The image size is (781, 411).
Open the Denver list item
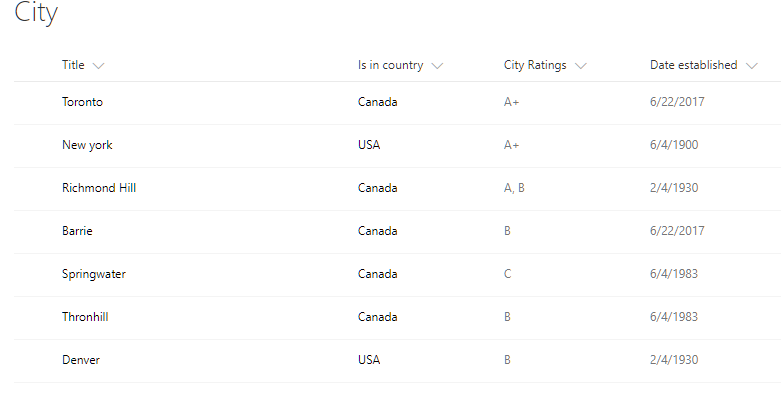[x=81, y=360]
